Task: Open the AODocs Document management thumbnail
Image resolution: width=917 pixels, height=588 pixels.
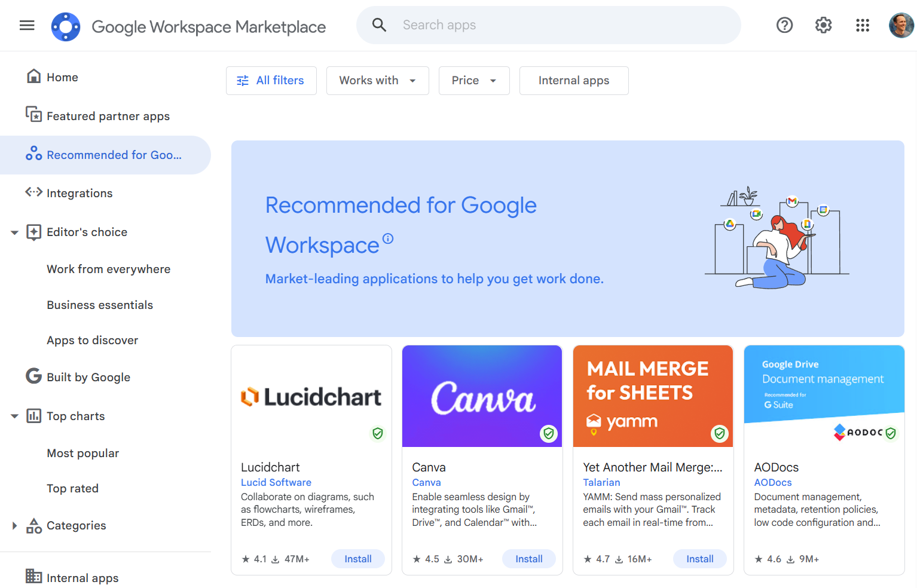Action: click(824, 396)
